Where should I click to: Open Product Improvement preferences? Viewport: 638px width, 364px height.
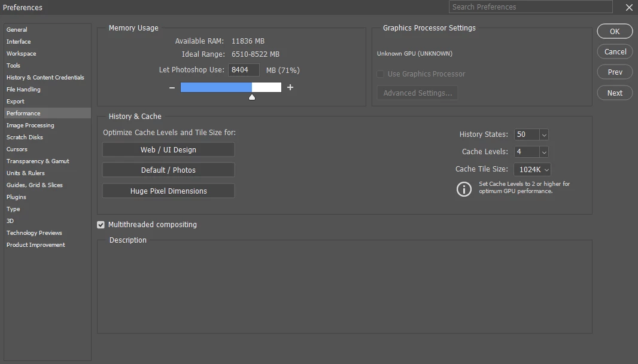pos(47,245)
